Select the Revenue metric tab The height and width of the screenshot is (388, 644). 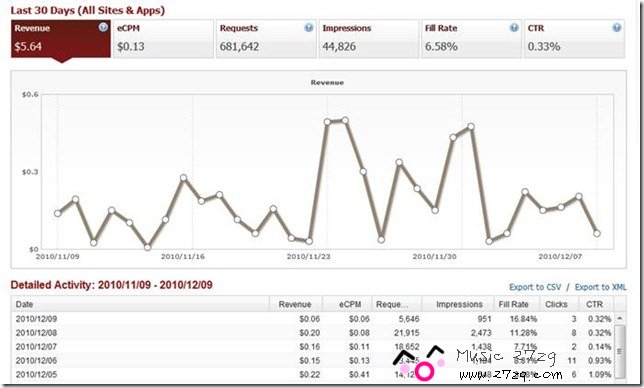pos(61,39)
